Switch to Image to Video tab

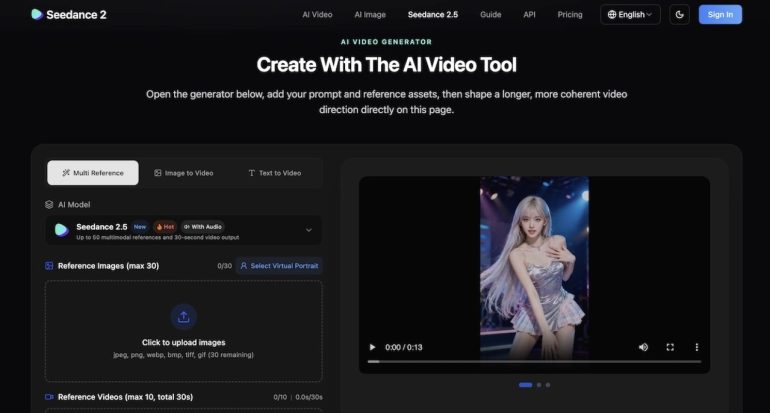(184, 173)
